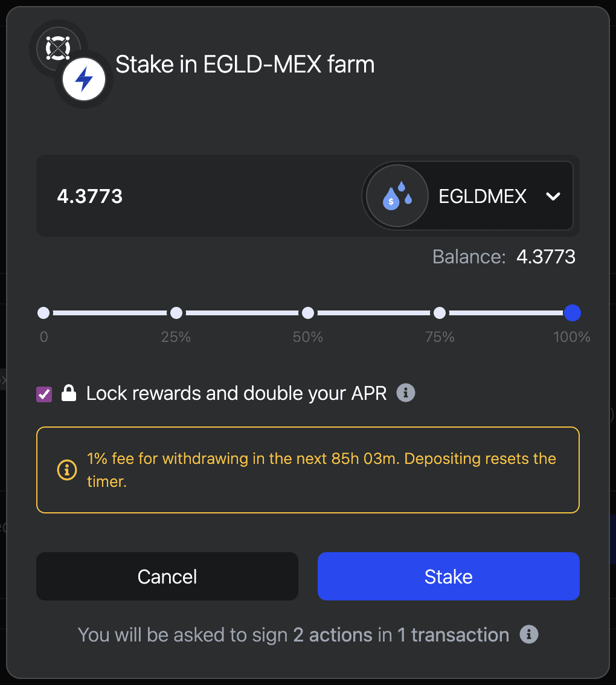This screenshot has height=685, width=616.
Task: Toggle Lock rewards and double your APR label
Action: [236, 393]
